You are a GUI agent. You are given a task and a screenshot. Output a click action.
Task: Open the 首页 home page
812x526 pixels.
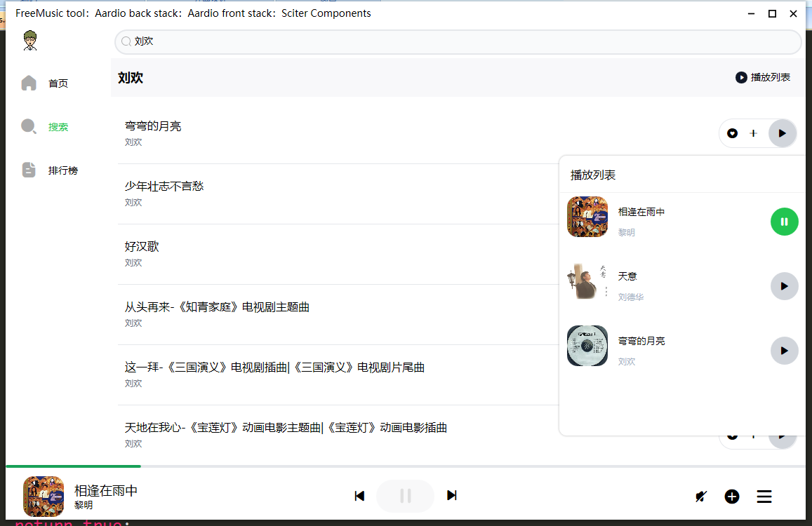(x=58, y=83)
